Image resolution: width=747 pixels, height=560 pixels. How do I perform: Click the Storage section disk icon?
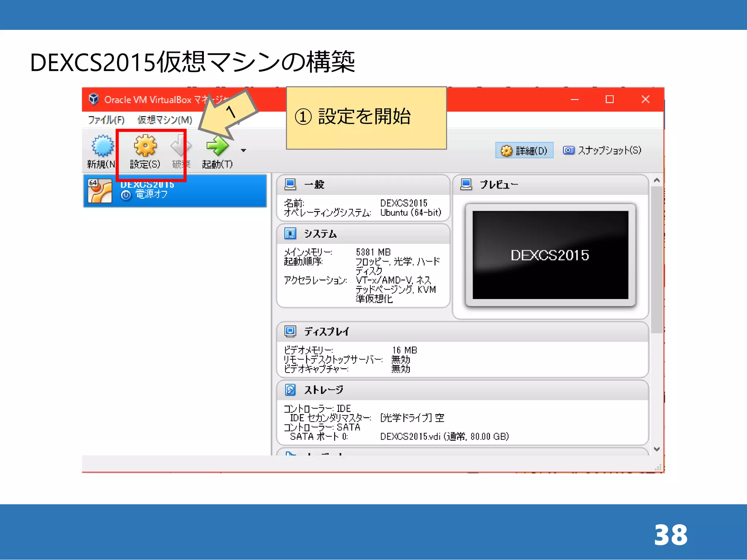point(290,390)
